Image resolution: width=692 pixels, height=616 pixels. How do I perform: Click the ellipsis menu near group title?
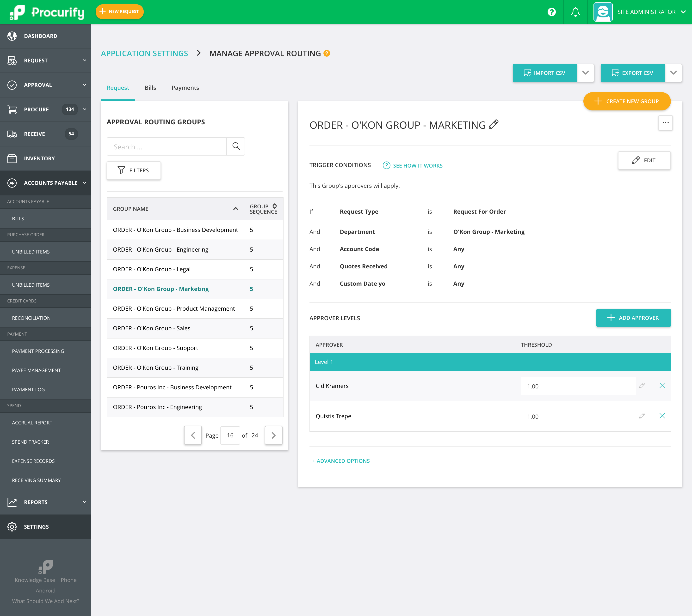pyautogui.click(x=665, y=122)
